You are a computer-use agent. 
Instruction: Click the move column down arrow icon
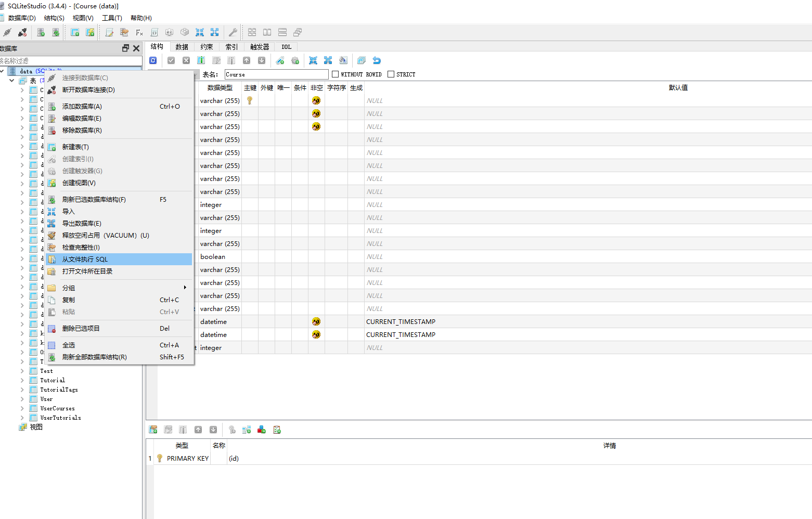262,60
